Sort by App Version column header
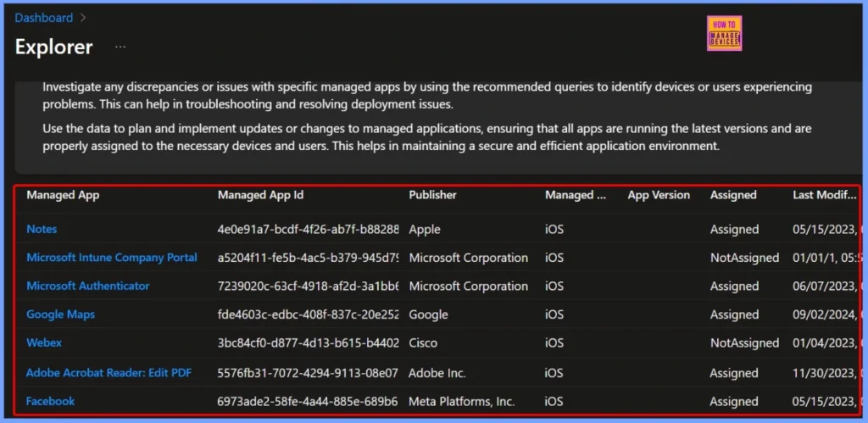This screenshot has height=423, width=868. pos(659,195)
